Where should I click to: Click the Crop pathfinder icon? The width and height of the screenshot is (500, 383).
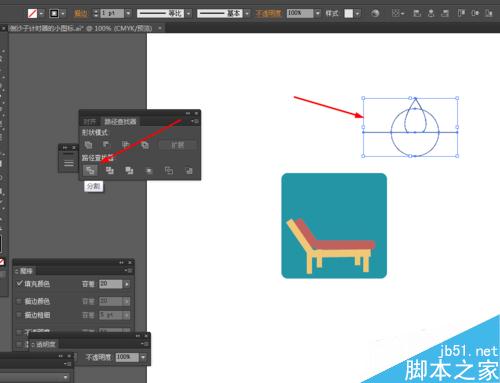[x=149, y=171]
